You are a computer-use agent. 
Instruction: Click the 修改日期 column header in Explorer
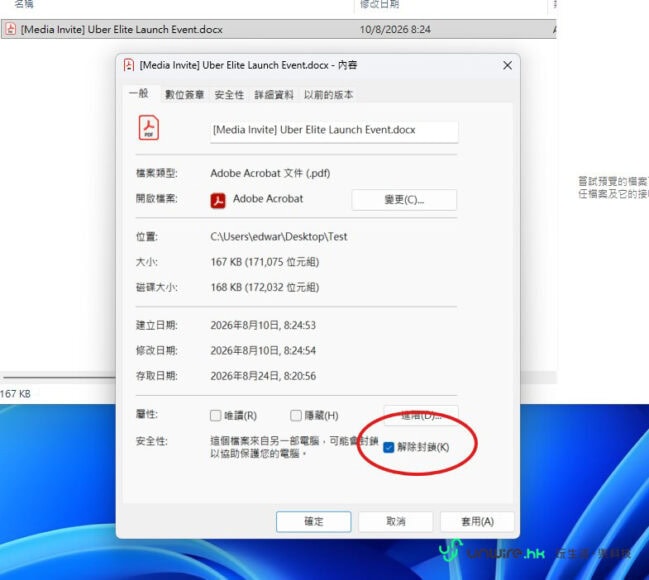[380, 4]
